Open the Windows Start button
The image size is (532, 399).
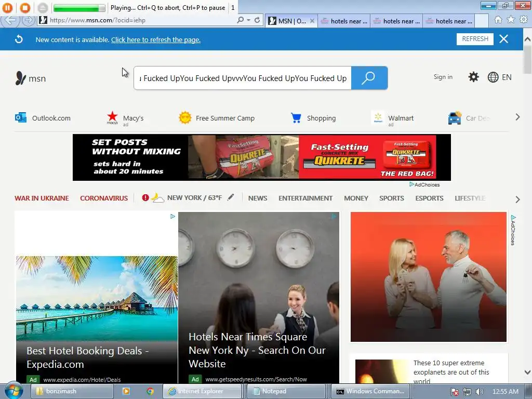(x=14, y=391)
